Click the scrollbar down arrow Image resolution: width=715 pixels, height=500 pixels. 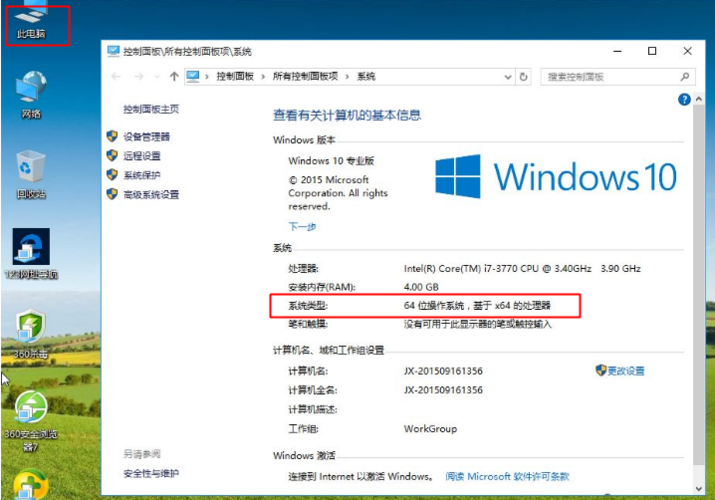pyautogui.click(x=699, y=489)
